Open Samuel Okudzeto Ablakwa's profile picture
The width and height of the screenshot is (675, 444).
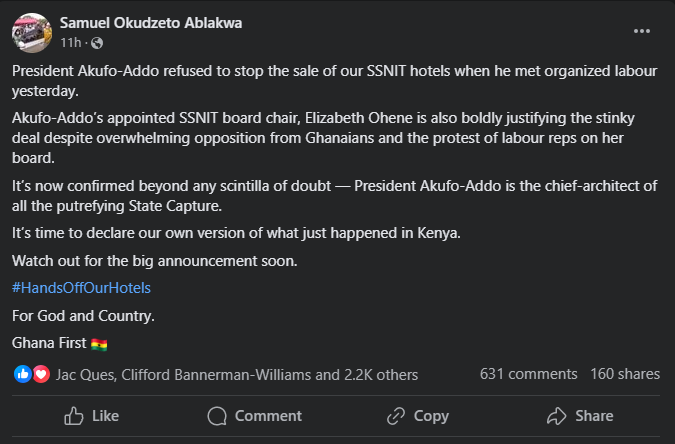coord(31,31)
